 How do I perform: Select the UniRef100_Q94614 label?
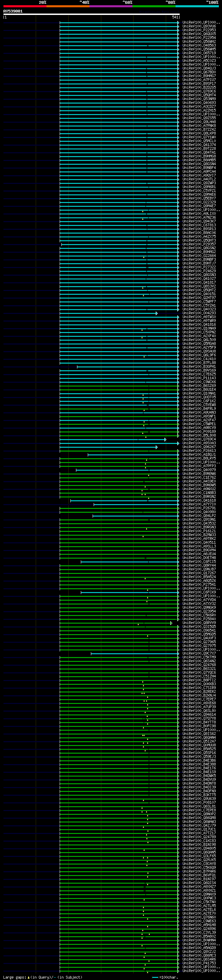click(x=199, y=715)
